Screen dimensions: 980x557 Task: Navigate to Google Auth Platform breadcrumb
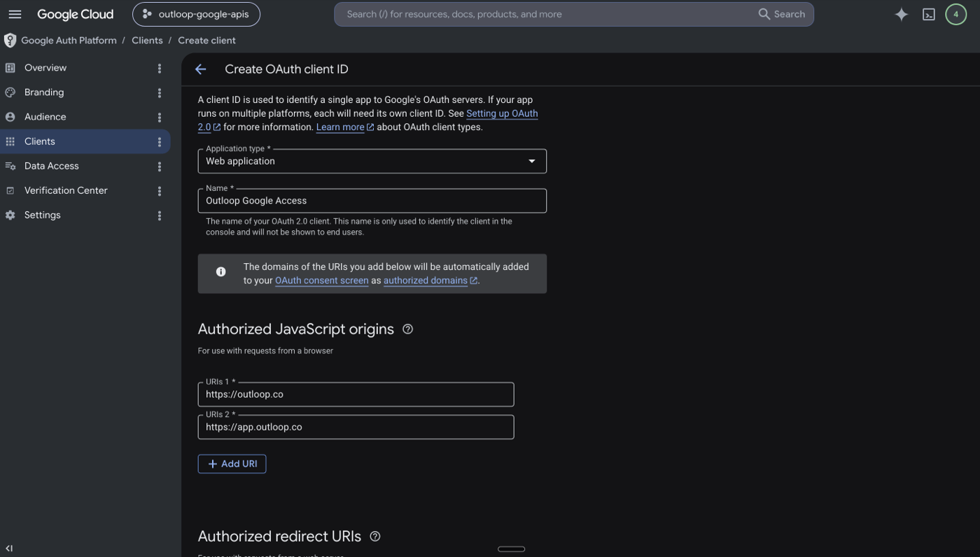[69, 41]
